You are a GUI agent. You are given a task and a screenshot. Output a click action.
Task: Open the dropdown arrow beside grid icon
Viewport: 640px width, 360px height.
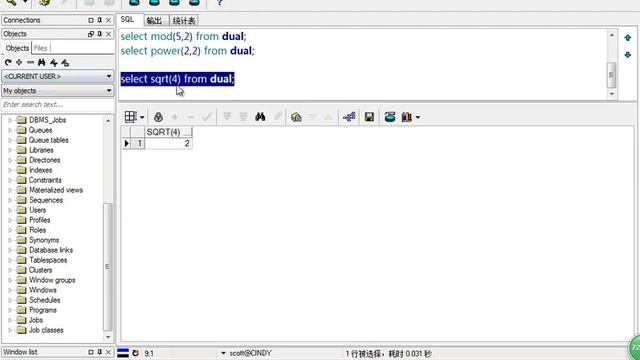coord(142,118)
